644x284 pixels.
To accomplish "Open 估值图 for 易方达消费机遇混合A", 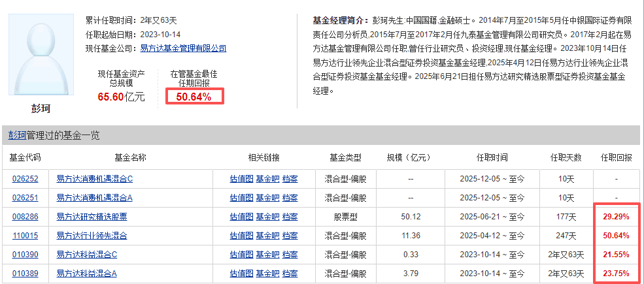I will [241, 198].
